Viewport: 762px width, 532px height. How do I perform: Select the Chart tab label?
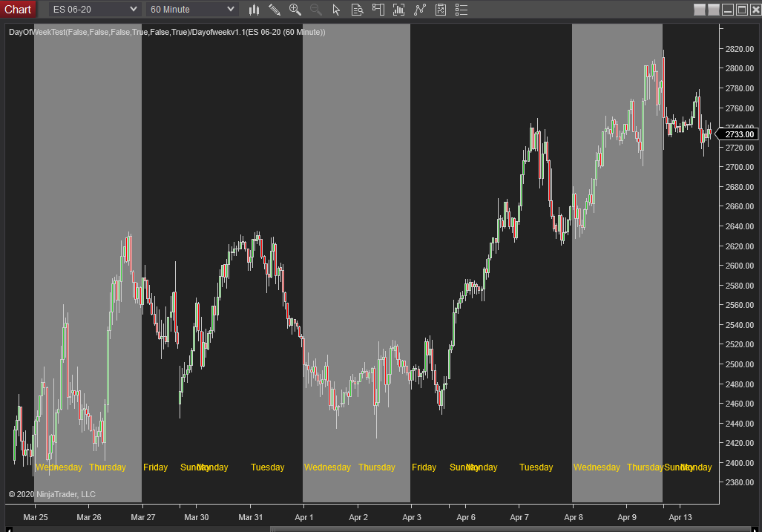coord(18,9)
